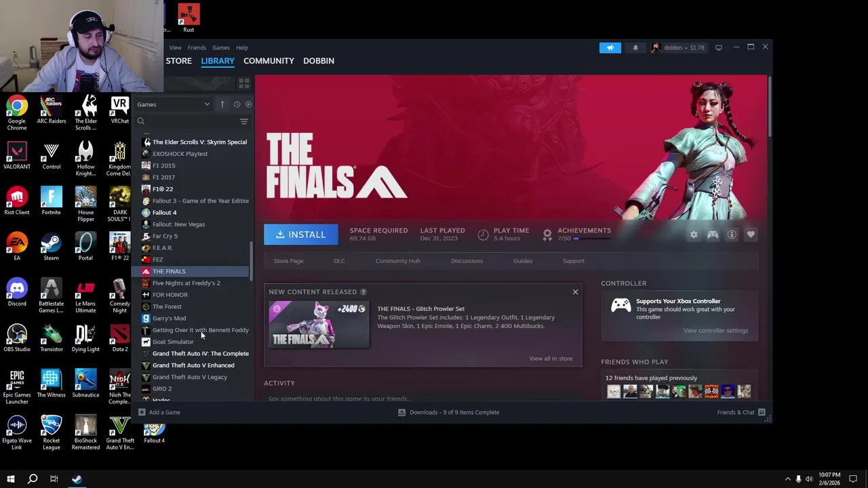Open the Steam notifications bell
Image resolution: width=868 pixels, height=488 pixels.
[x=635, y=47]
